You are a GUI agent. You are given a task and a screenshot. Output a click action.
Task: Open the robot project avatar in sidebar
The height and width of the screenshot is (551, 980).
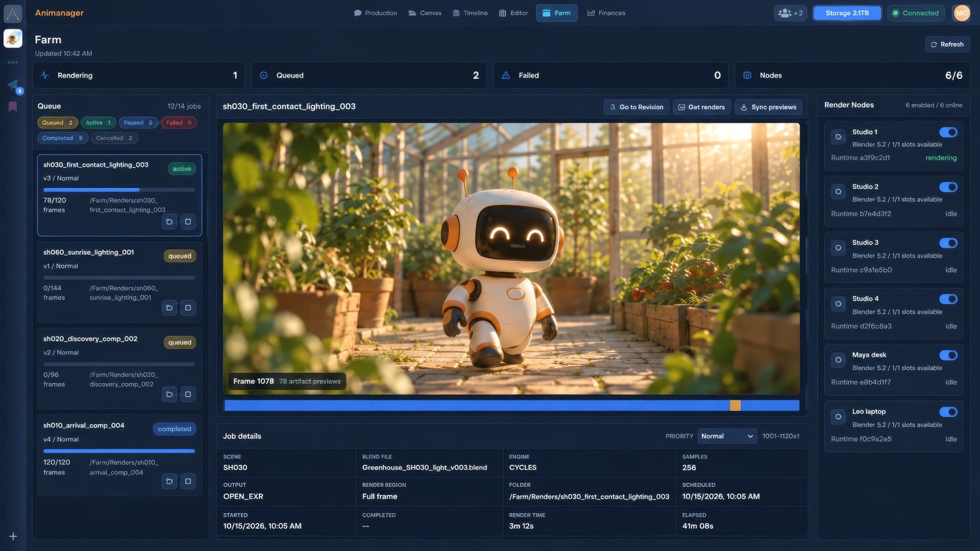(13, 39)
